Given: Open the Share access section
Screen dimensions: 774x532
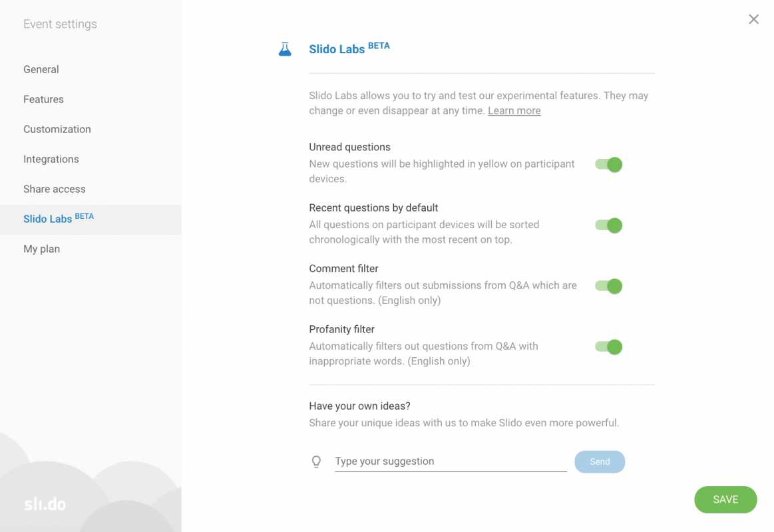Looking at the screenshot, I should coord(55,189).
